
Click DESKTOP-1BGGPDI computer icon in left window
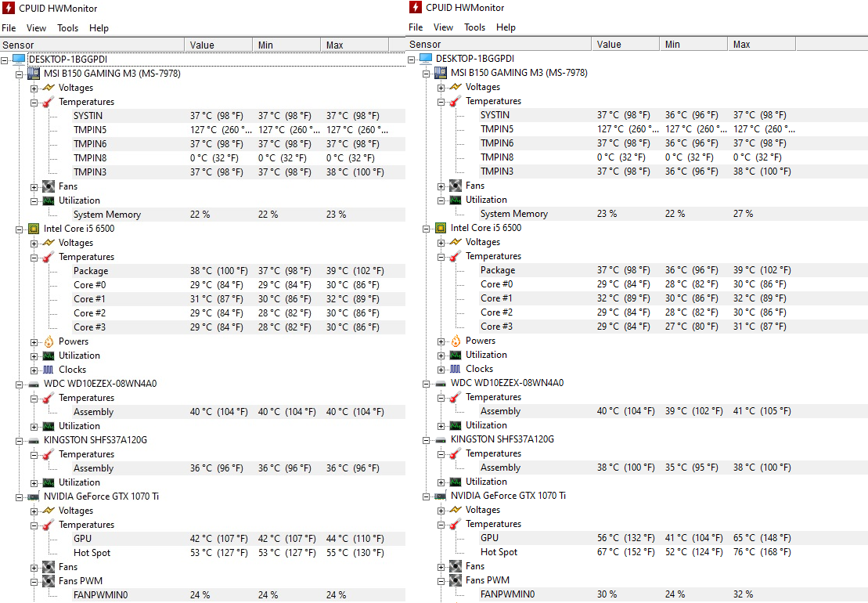coord(19,60)
